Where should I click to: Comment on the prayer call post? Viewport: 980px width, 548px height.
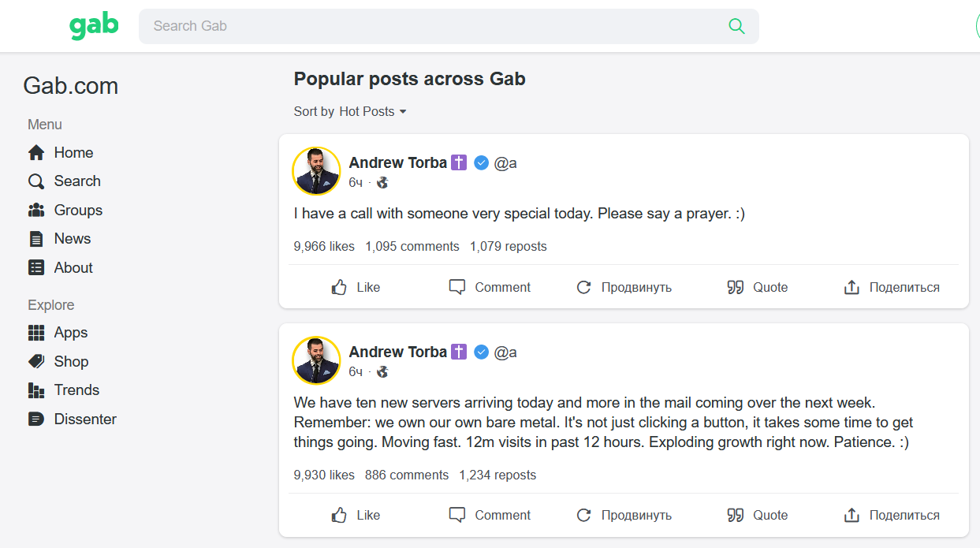coord(490,288)
